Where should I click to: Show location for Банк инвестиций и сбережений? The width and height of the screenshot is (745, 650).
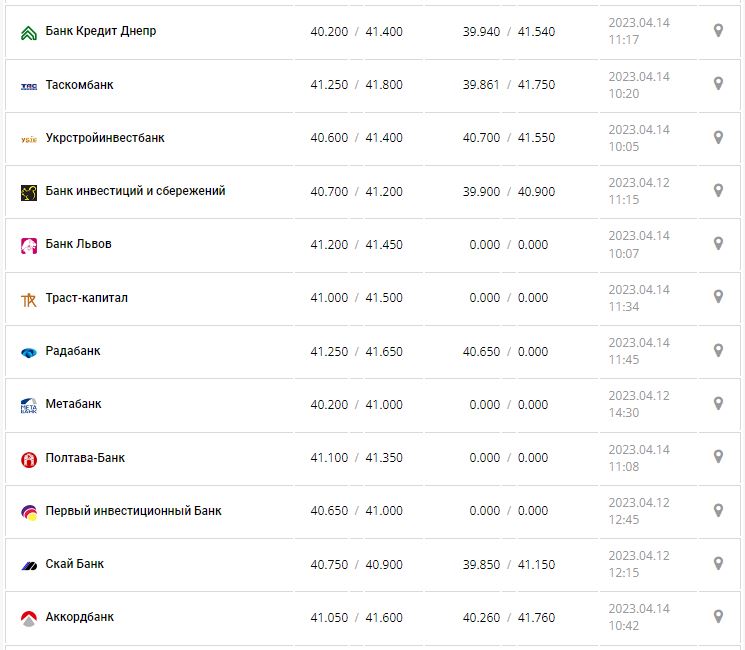tap(718, 190)
